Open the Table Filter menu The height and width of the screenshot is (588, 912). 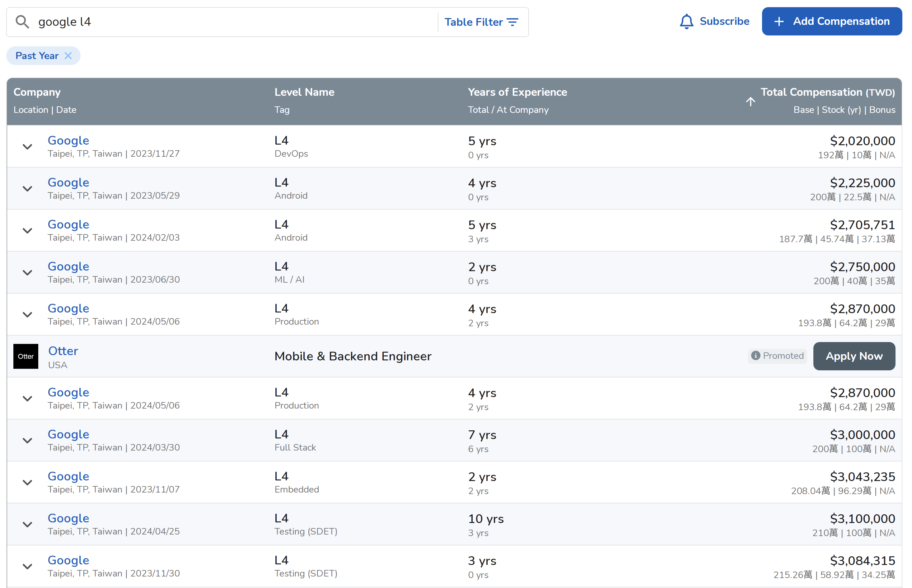pyautogui.click(x=481, y=22)
